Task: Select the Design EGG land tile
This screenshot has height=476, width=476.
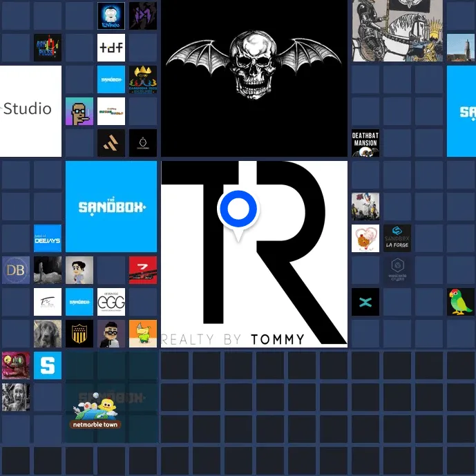Action: (x=111, y=302)
